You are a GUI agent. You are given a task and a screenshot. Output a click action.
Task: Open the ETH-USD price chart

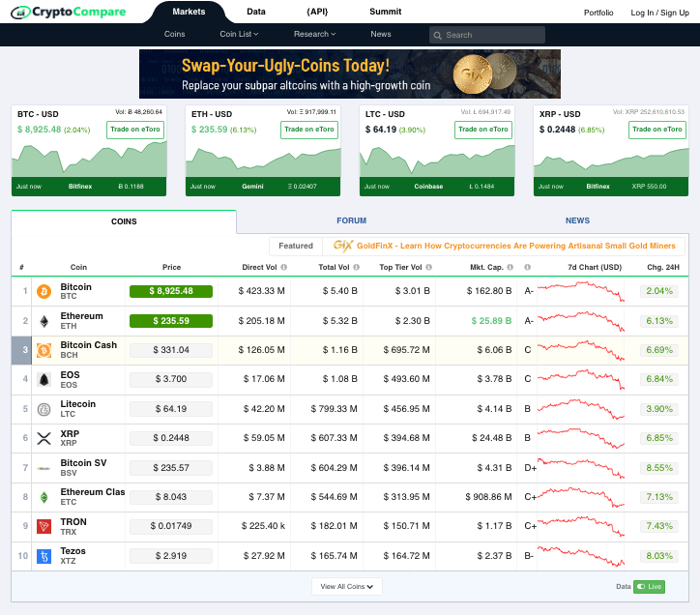(263, 161)
